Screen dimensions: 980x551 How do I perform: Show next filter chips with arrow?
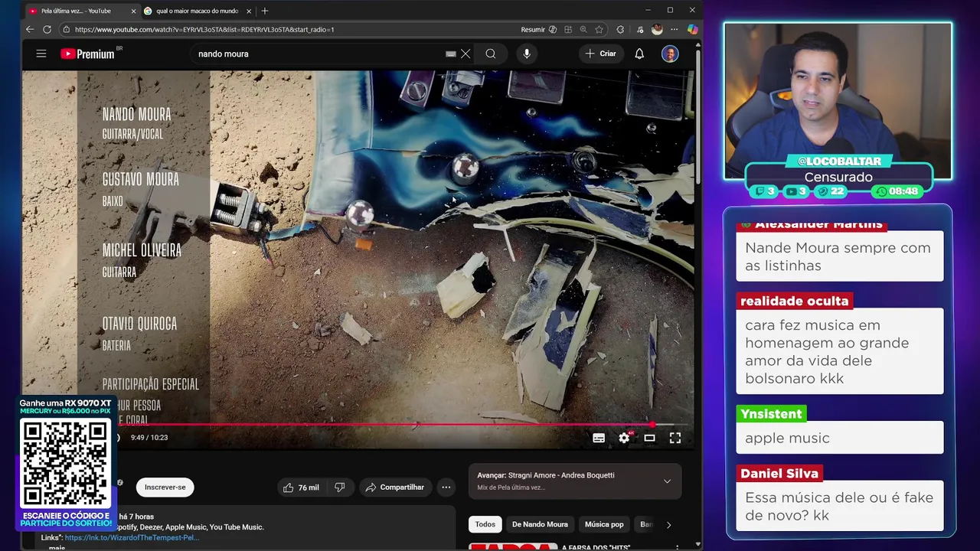point(668,524)
